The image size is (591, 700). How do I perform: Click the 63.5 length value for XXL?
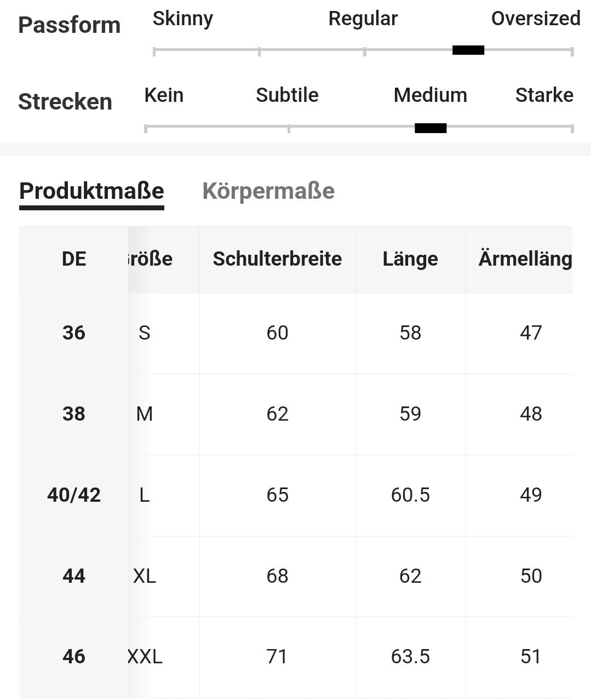coord(410,656)
